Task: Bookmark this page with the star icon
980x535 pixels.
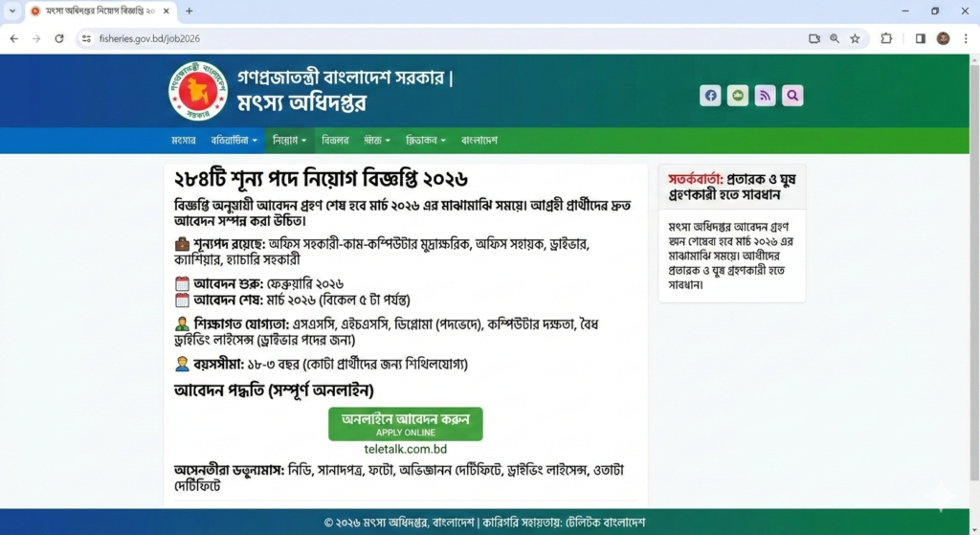Action: click(855, 38)
